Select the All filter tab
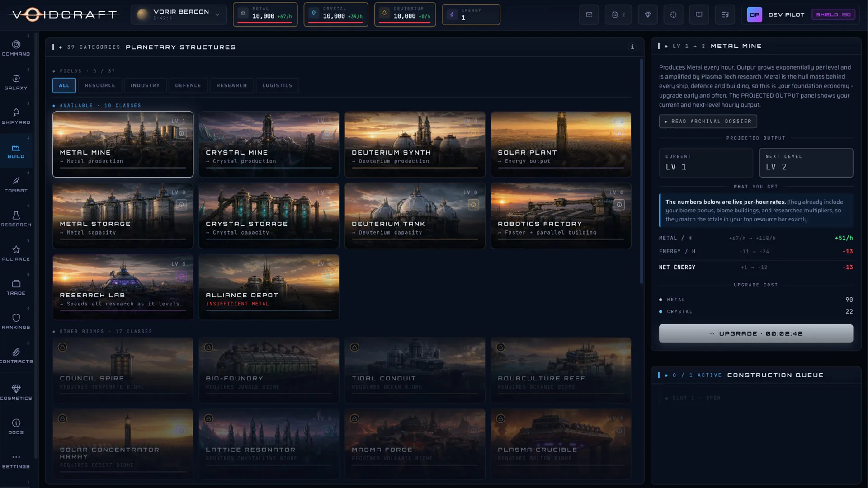Image resolution: width=868 pixels, height=488 pixels. (x=64, y=85)
